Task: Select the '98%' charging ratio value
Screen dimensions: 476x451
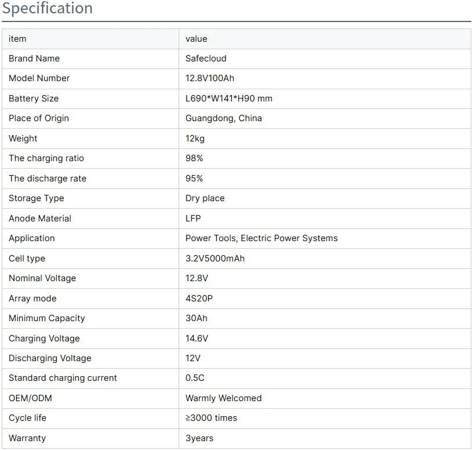Action: pos(194,158)
